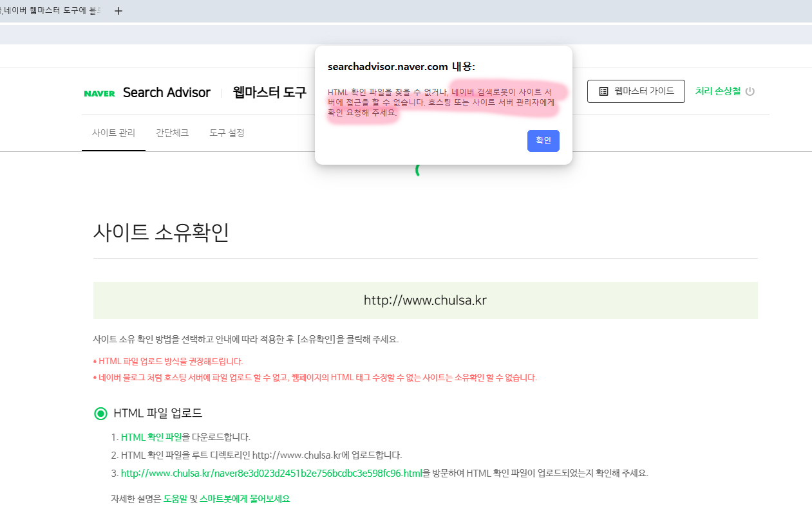The image size is (812, 525).
Task: Open a new browser tab with plus button
Action: pos(118,11)
